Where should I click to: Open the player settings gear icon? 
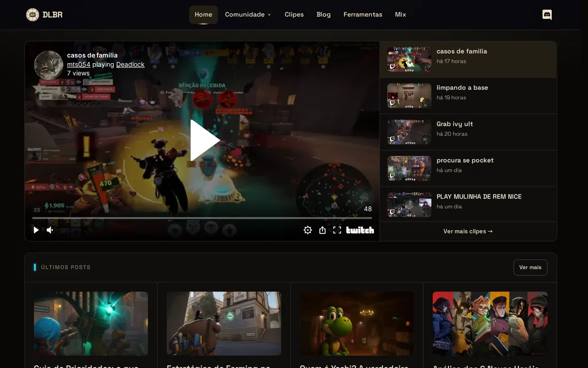click(x=308, y=230)
